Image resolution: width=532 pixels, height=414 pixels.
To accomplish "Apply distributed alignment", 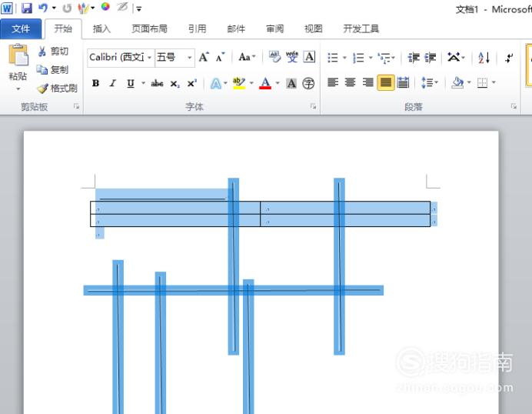I will pos(403,82).
